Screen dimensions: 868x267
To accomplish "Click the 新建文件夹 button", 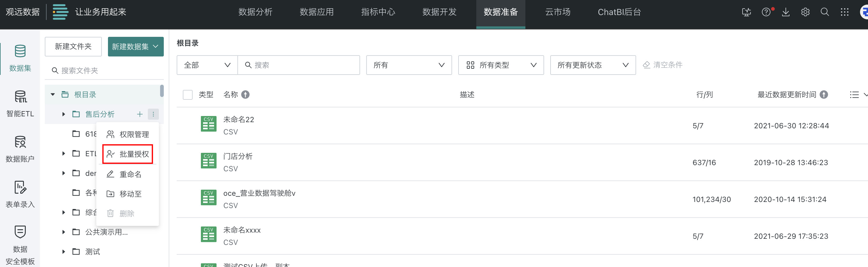I will point(73,47).
